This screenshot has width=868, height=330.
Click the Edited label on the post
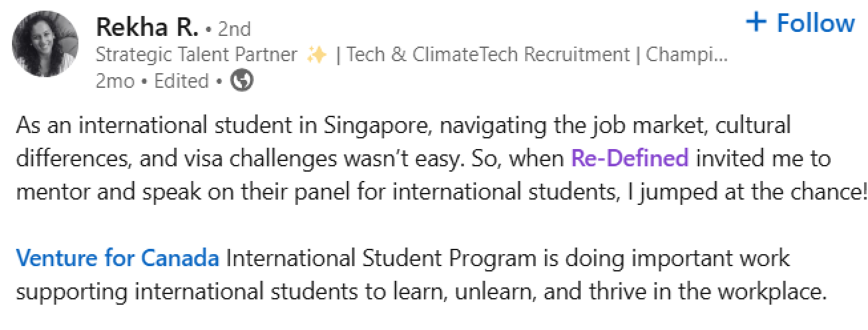(181, 81)
